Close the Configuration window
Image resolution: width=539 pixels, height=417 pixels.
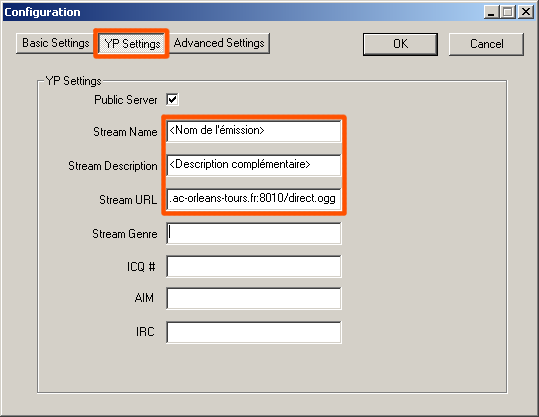(x=526, y=12)
